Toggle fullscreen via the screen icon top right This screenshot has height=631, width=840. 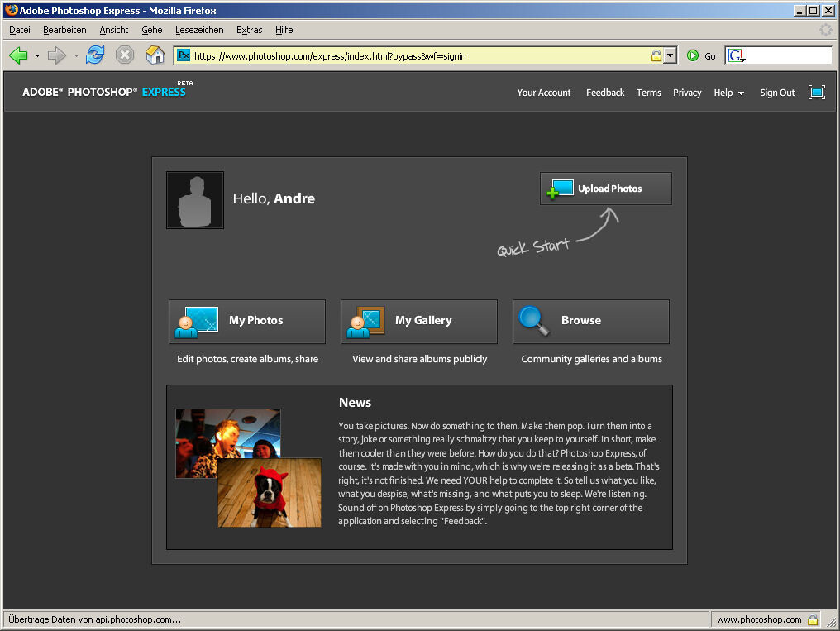(x=817, y=93)
